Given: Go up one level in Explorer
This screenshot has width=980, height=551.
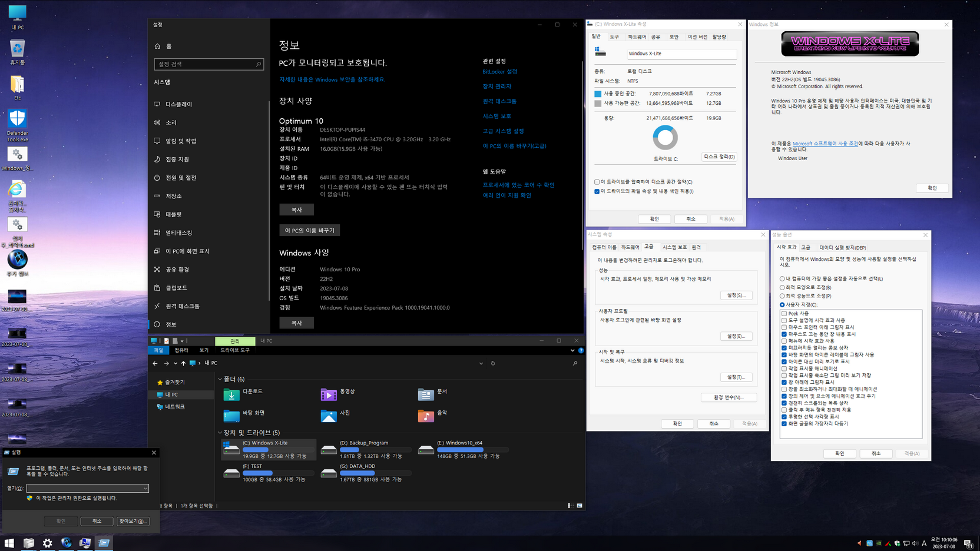Looking at the screenshot, I should [x=183, y=363].
